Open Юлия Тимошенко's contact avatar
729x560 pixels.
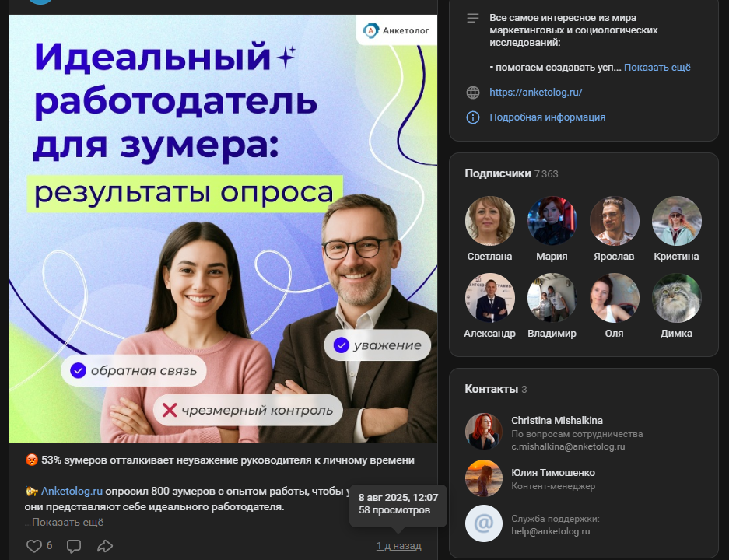(483, 478)
